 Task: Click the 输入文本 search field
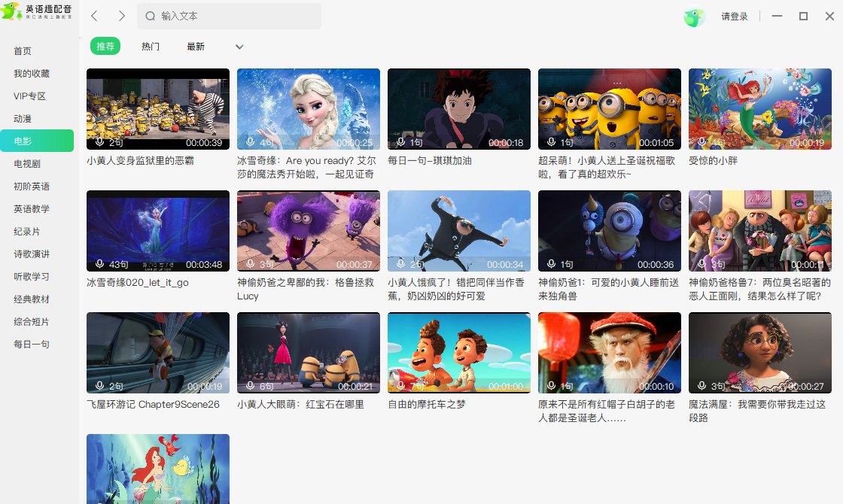233,16
